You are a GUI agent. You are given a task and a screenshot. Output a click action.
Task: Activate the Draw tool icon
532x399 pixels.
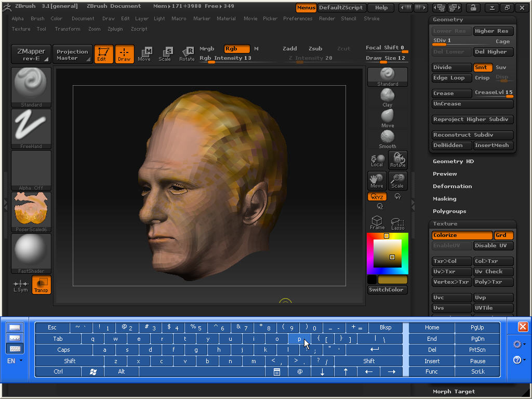click(x=125, y=54)
